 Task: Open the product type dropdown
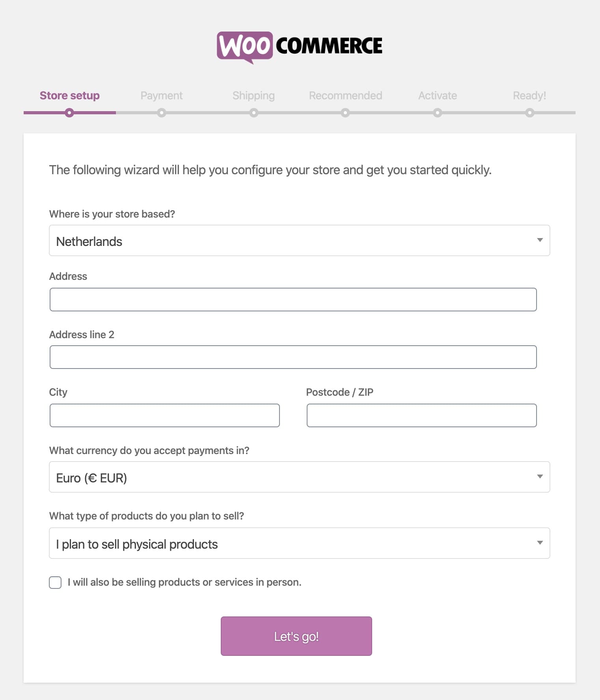[299, 543]
